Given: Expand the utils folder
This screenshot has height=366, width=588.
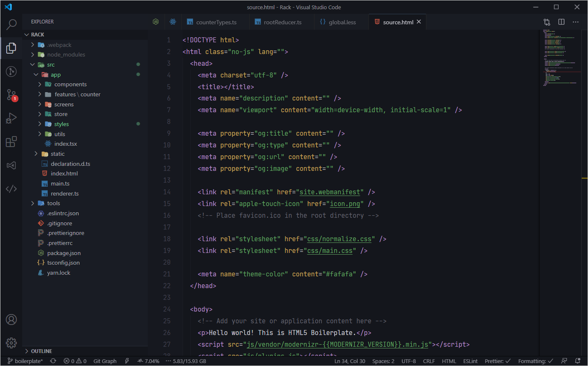Looking at the screenshot, I should [x=86, y=134].
